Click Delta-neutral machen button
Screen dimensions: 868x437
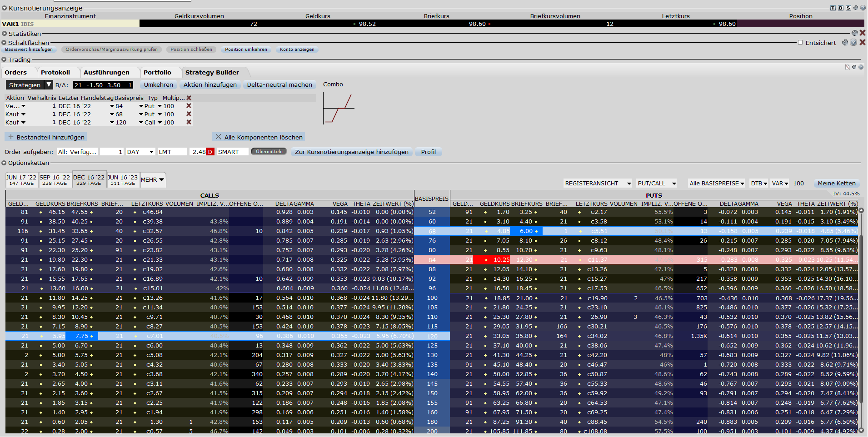(x=279, y=85)
